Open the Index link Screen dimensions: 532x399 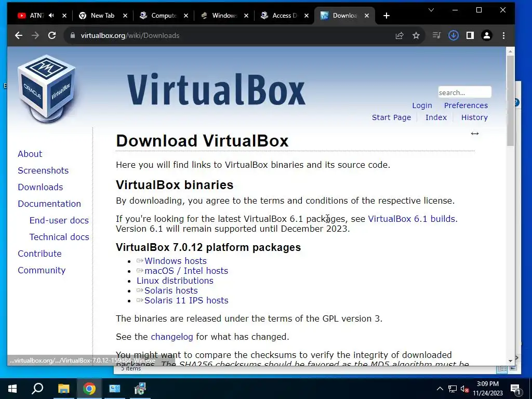(436, 117)
